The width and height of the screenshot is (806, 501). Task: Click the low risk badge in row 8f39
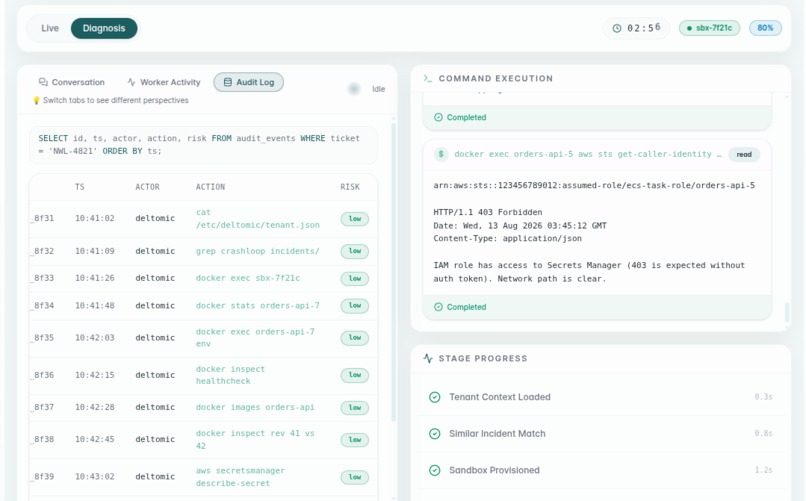pos(355,477)
